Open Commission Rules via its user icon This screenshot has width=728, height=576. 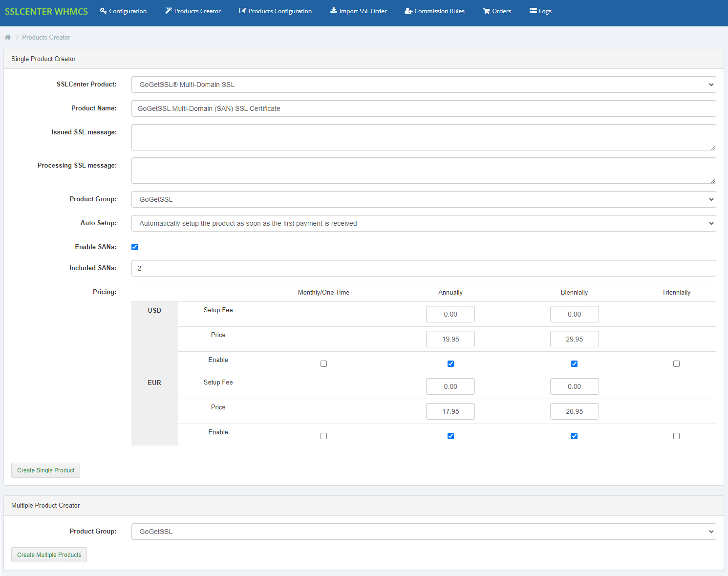[x=408, y=10]
